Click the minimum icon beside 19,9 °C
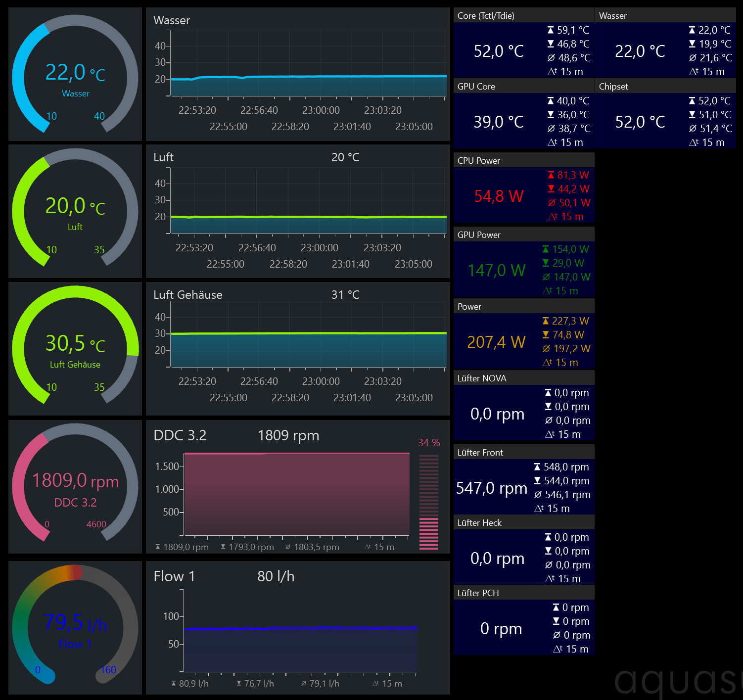The image size is (743, 700). pos(692,44)
